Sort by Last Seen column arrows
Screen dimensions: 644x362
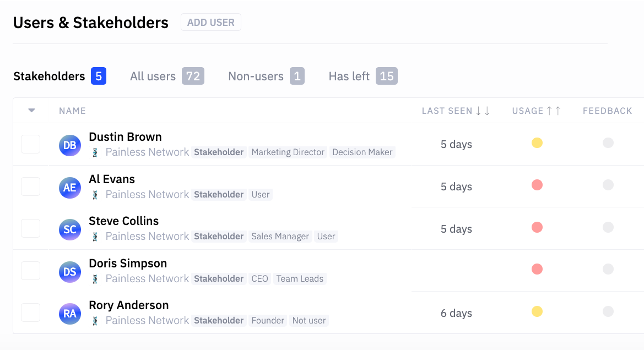pyautogui.click(x=483, y=111)
